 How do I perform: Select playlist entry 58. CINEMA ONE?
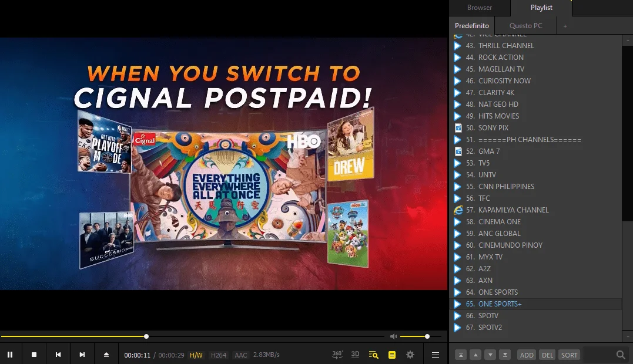coord(535,222)
